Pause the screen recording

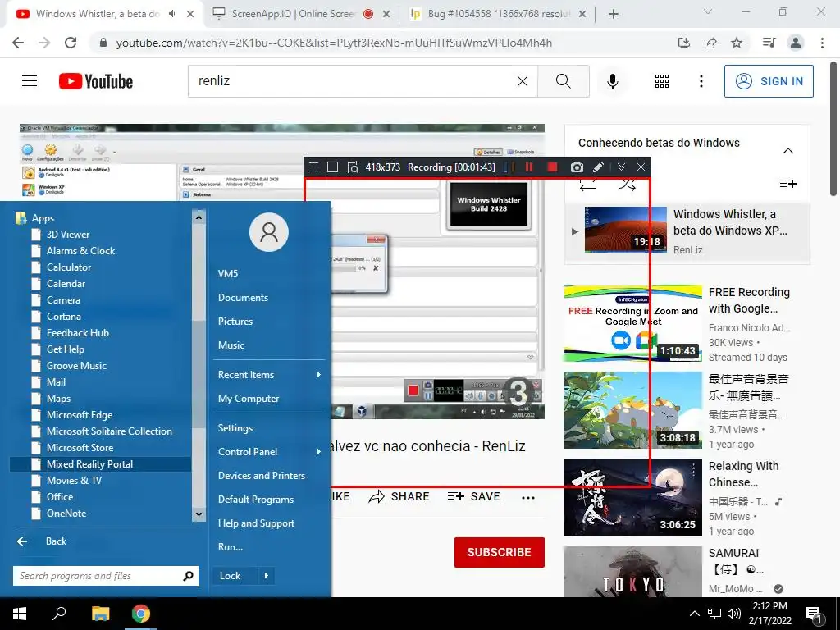click(529, 167)
